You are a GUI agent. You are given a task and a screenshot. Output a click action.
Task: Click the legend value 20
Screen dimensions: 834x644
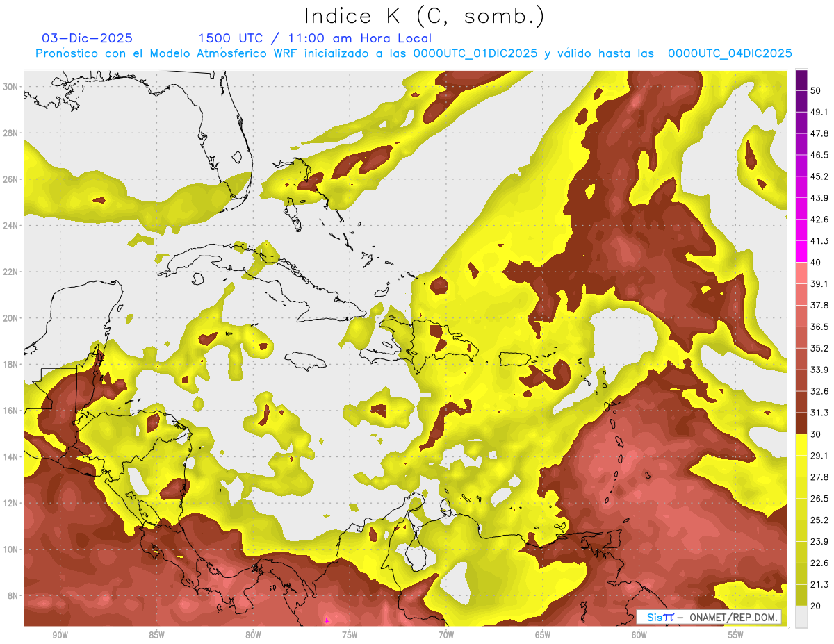[817, 606]
